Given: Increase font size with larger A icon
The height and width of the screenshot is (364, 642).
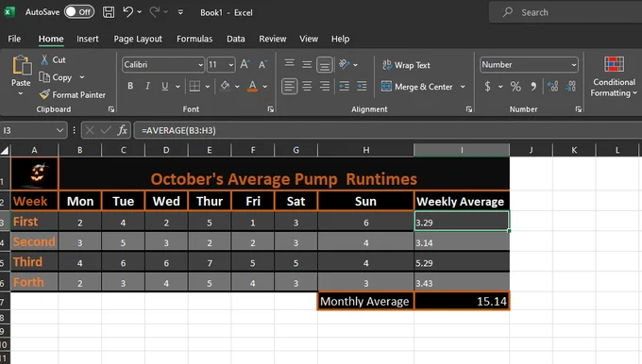Looking at the screenshot, I should pos(245,64).
